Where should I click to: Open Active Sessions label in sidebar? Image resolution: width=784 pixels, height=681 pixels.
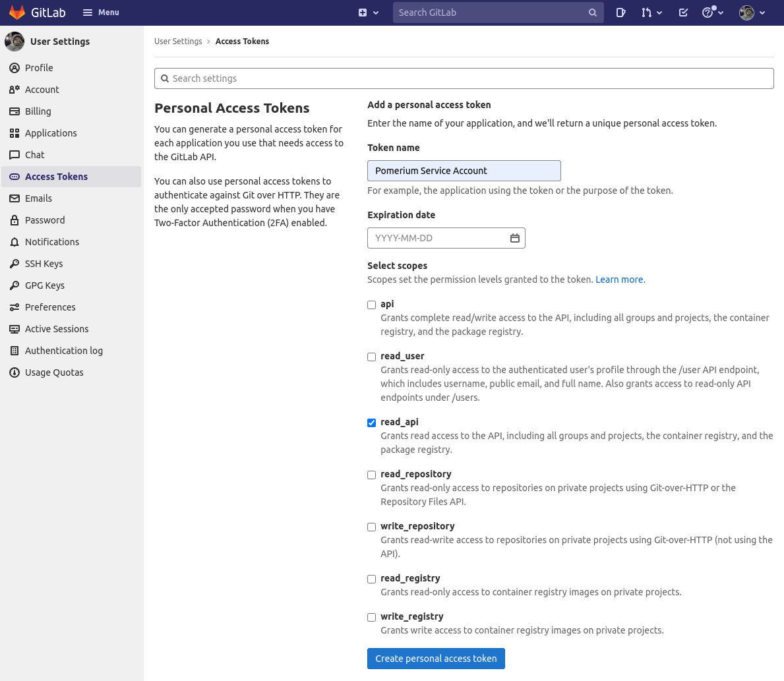click(x=57, y=329)
